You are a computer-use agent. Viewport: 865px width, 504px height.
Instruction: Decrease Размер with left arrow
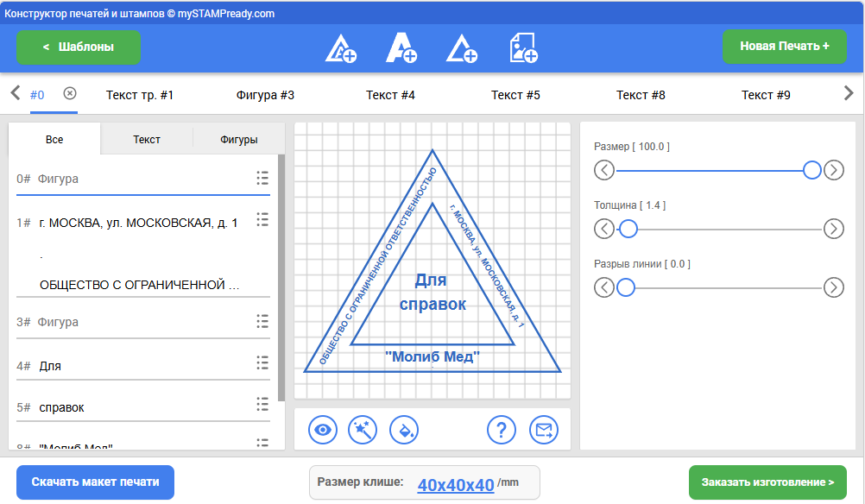(x=604, y=170)
